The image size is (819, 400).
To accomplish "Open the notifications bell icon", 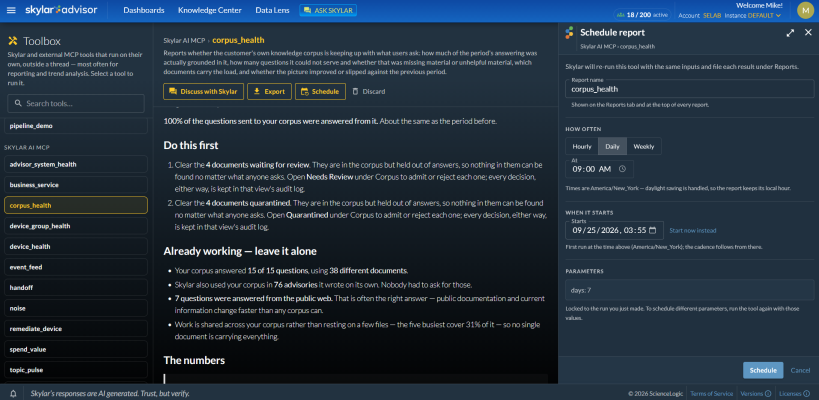I will pyautogui.click(x=14, y=393).
